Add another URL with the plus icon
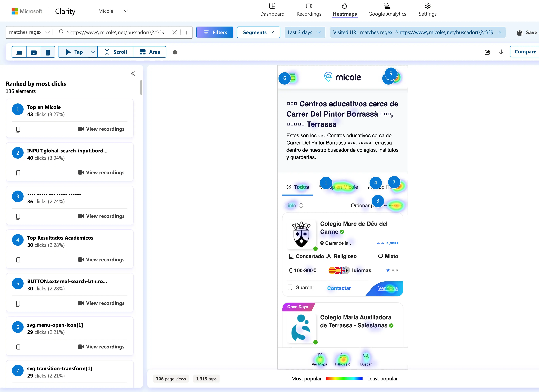Viewport: 539px width, 392px height. coord(186,32)
